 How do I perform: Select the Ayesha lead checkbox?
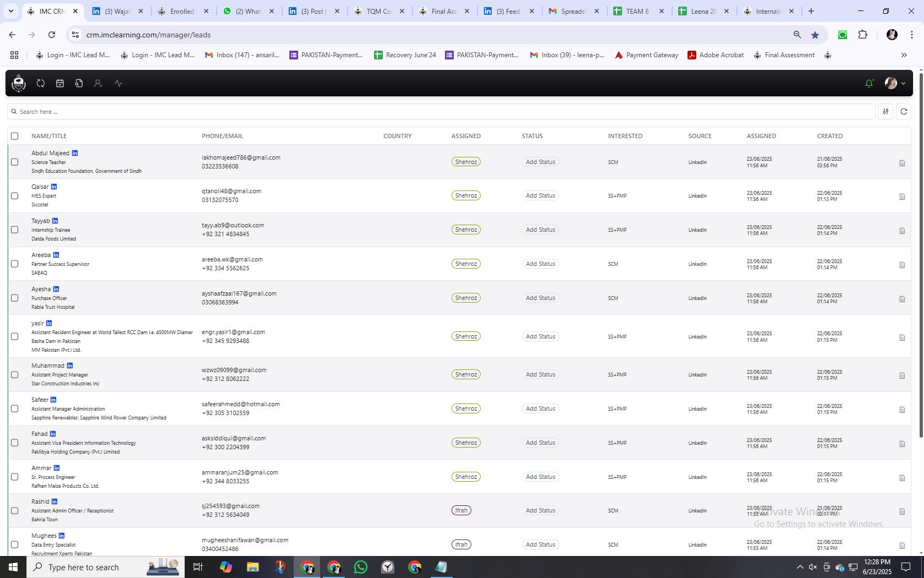point(15,298)
